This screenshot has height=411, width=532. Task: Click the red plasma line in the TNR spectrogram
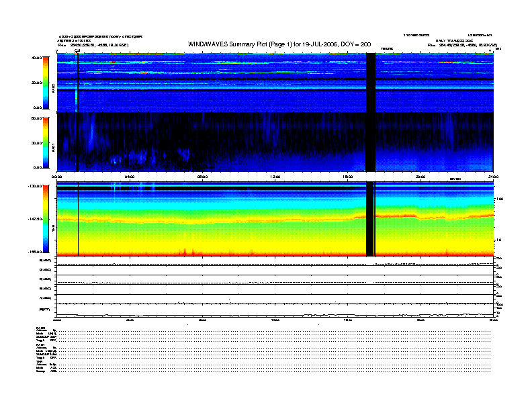click(x=275, y=220)
